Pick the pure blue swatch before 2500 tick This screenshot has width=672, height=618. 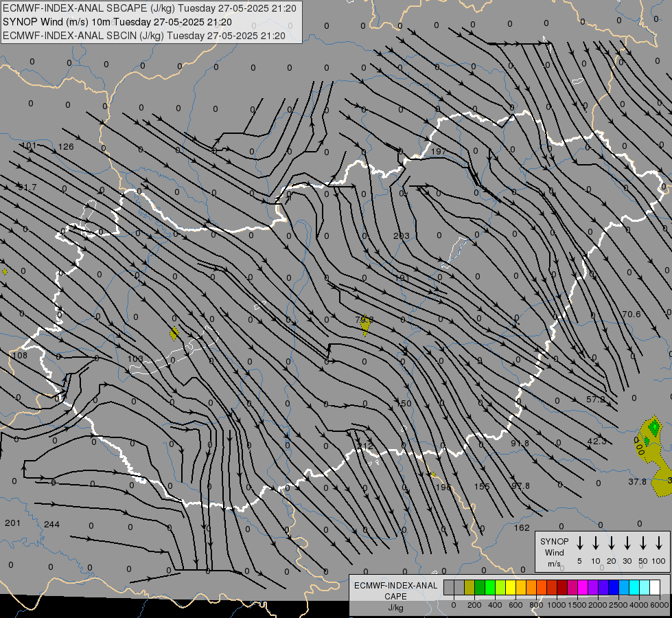click(x=614, y=588)
